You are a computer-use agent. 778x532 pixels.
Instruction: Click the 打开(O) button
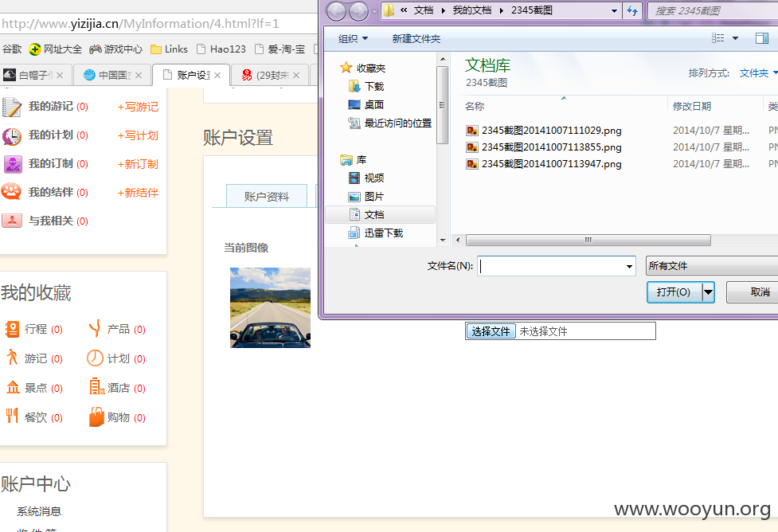tap(674, 292)
